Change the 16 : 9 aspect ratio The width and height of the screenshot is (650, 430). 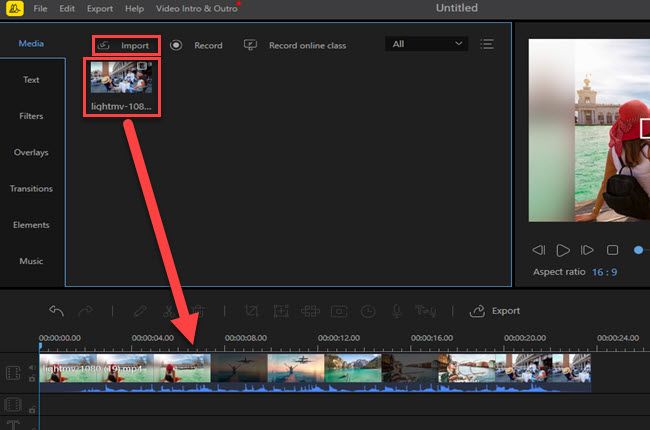pyautogui.click(x=604, y=272)
